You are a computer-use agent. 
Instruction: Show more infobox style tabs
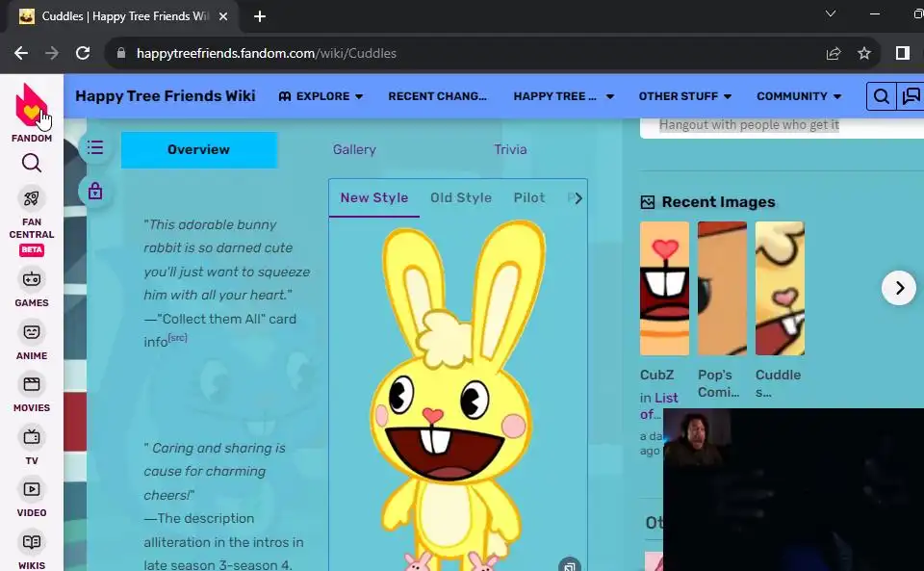point(578,198)
